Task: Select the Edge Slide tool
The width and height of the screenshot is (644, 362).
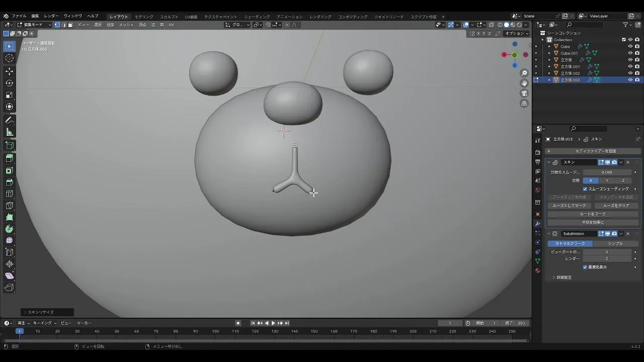Action: (9, 252)
